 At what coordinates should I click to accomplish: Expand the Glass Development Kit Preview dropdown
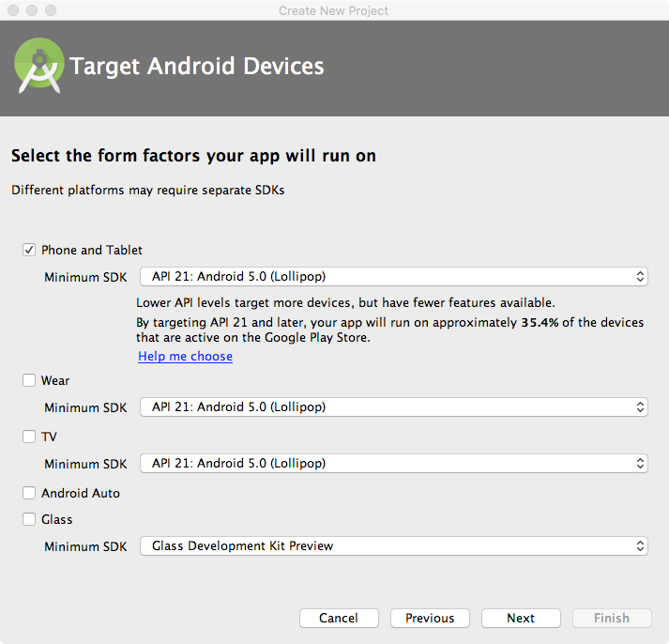pyautogui.click(x=394, y=545)
